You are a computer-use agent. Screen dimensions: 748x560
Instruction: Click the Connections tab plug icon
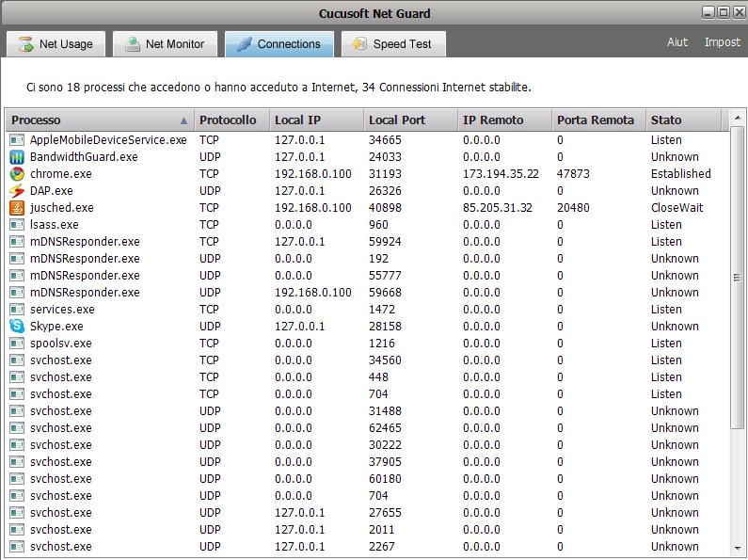point(245,44)
